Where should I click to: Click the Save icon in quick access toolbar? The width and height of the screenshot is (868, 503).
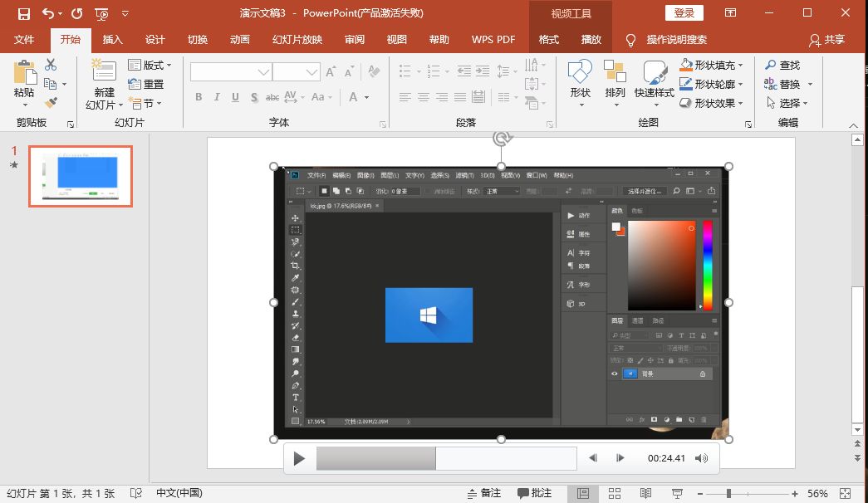pos(23,13)
